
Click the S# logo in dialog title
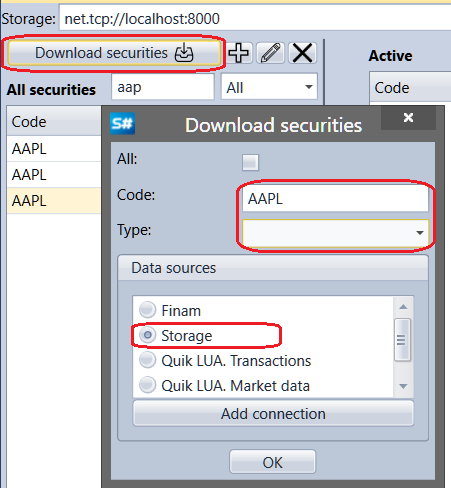(123, 124)
